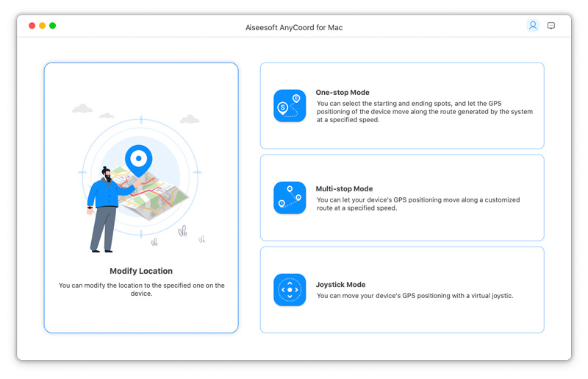
Task: Select the Multi-stop Mode waypoints icon
Action: click(x=290, y=198)
